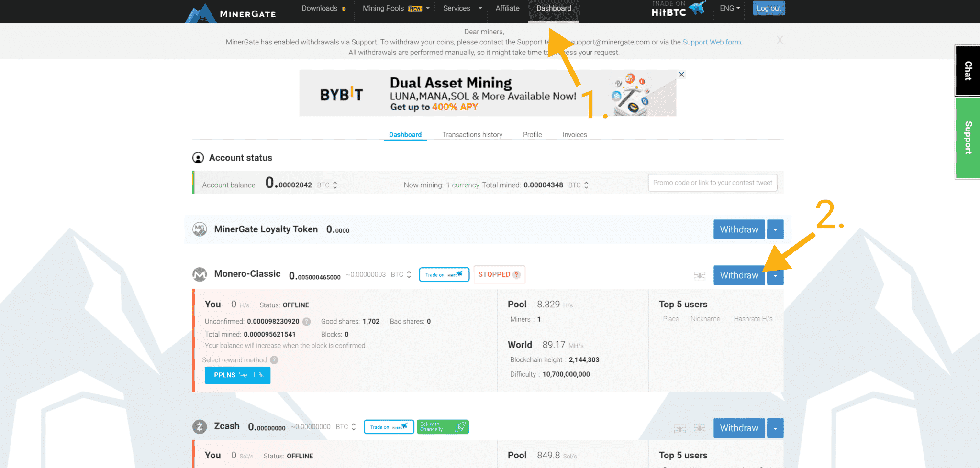Open the ENG language dropdown
This screenshot has height=468, width=980.
729,8
